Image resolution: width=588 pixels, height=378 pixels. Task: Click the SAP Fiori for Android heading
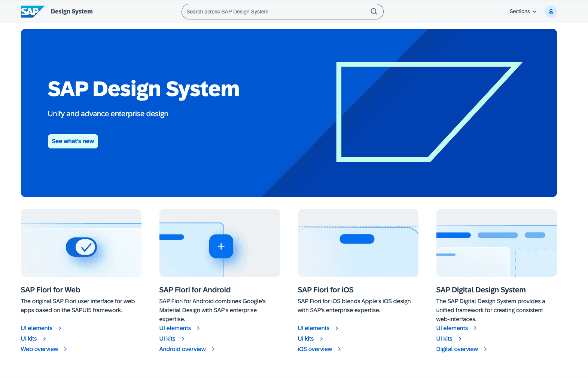195,290
